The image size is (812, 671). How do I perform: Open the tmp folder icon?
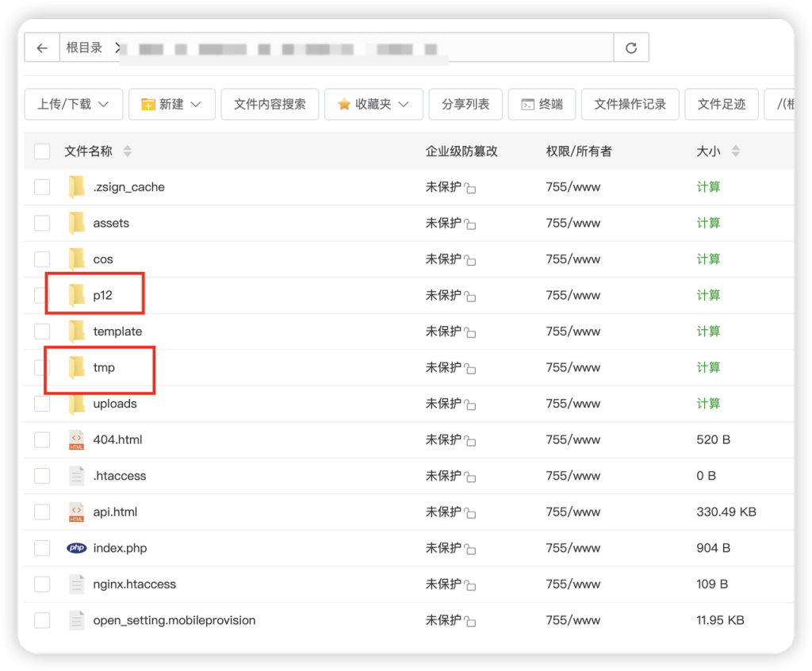click(78, 366)
